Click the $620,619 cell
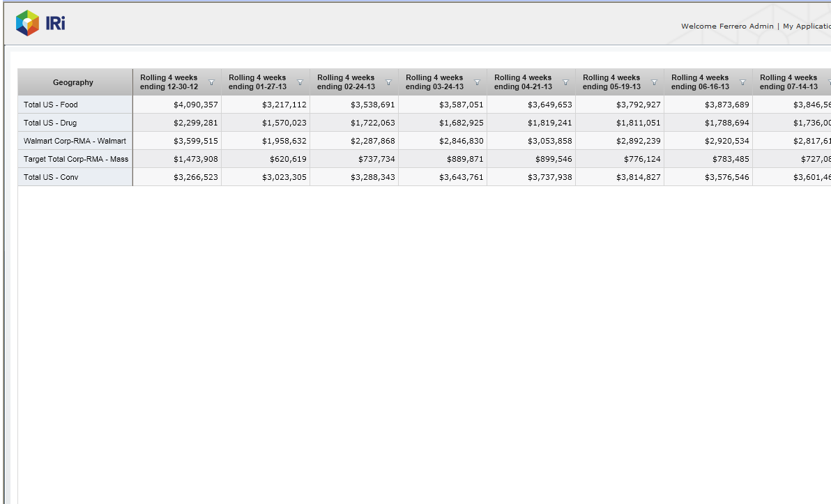Image resolution: width=831 pixels, height=504 pixels. click(288, 159)
